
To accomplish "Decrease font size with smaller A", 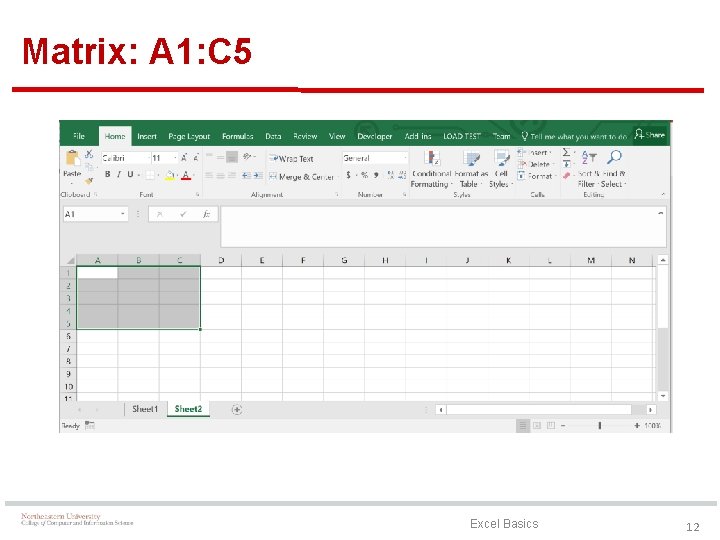I will (x=195, y=158).
